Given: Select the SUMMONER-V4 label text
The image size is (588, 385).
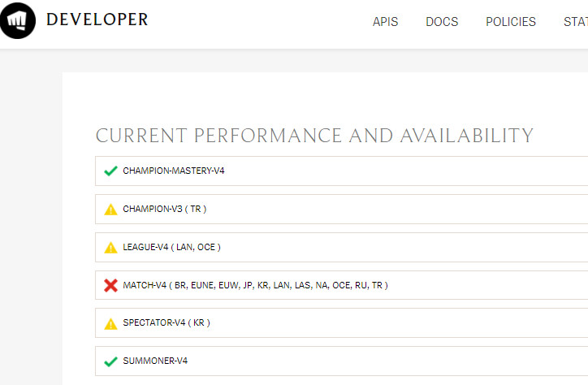Looking at the screenshot, I should 155,361.
